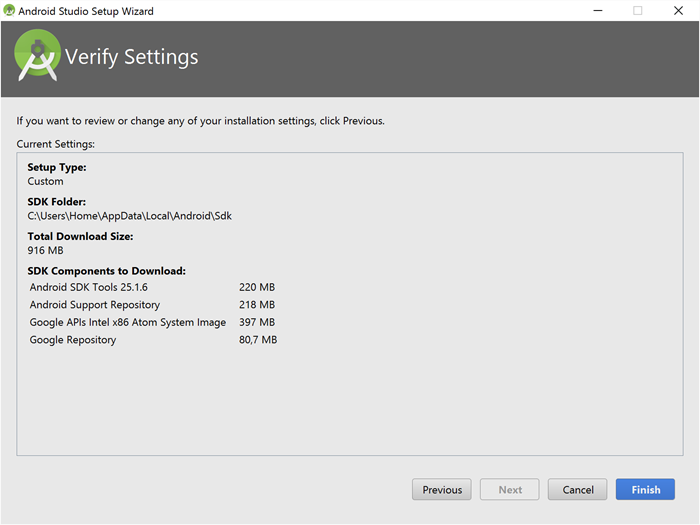Click the SDK Folder label
The width and height of the screenshot is (700, 525).
57,202
